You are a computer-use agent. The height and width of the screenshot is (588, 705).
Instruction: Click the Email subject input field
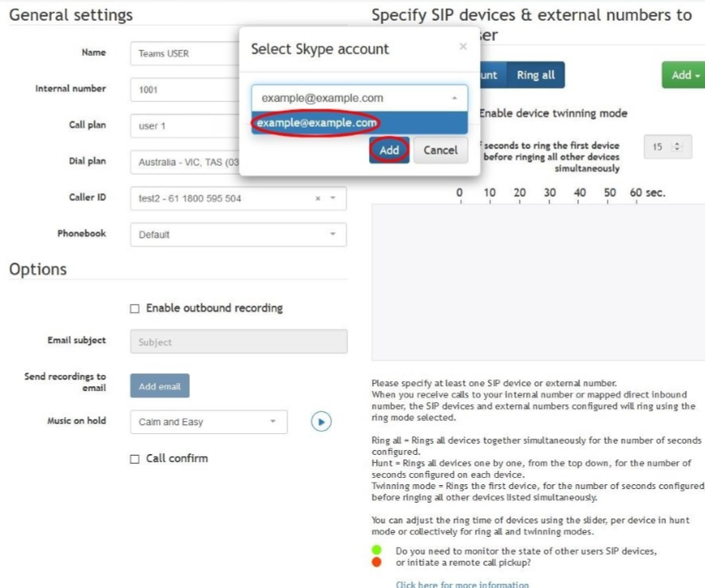[x=238, y=341]
